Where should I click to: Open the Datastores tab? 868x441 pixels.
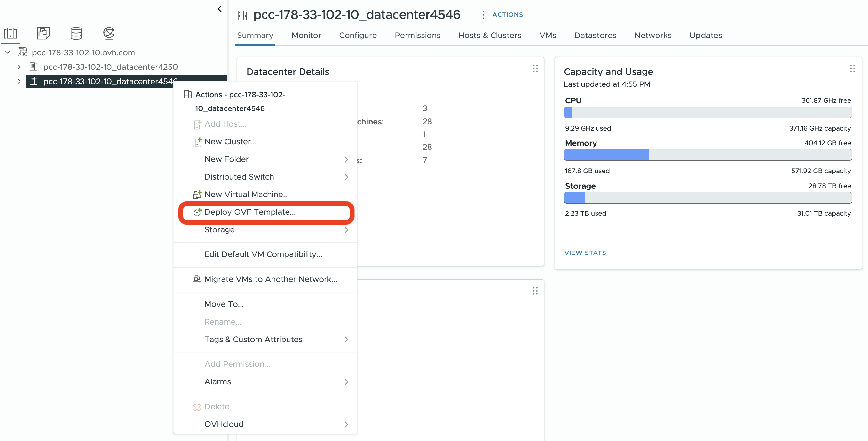(595, 36)
